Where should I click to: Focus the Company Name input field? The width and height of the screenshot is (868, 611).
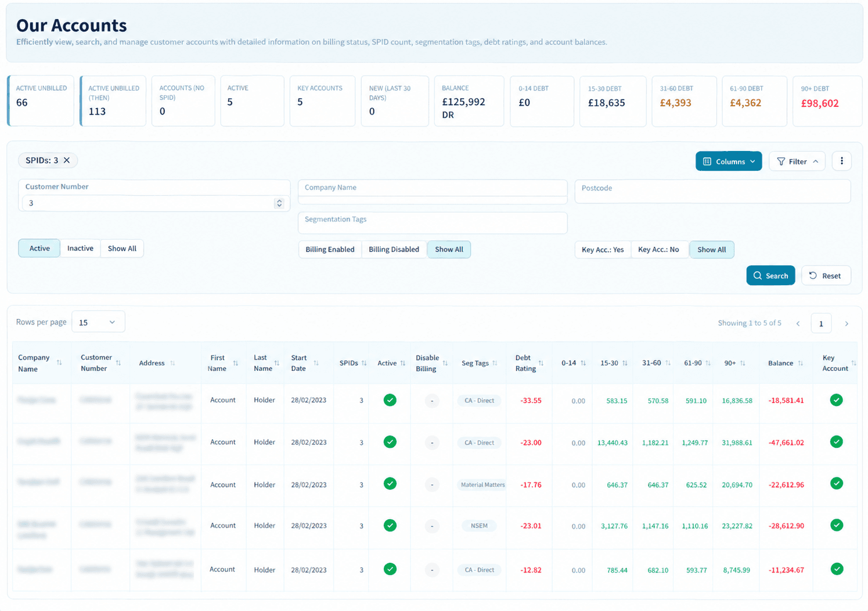[x=433, y=192]
